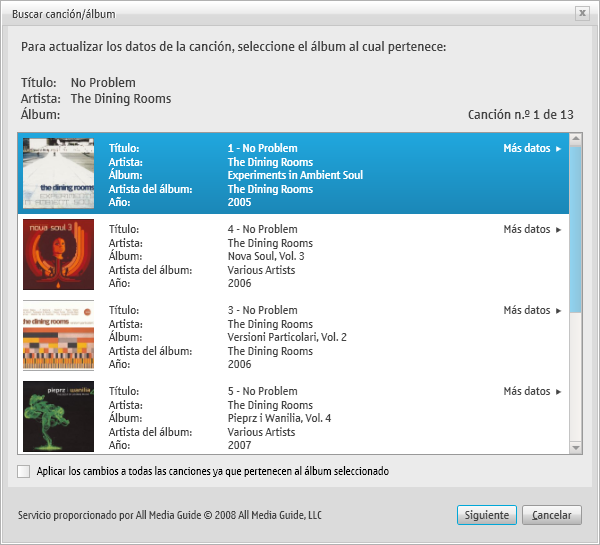Viewport: 600px width, 545px height.
Task: Click the scrollbar up arrow
Action: (x=576, y=139)
